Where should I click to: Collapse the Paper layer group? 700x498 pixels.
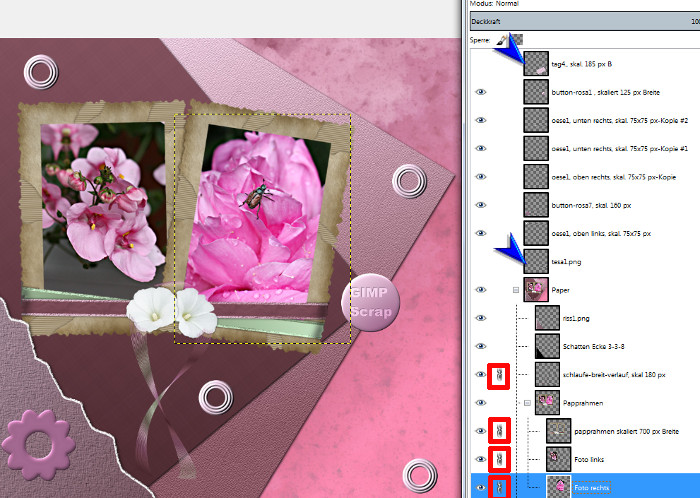click(517, 290)
